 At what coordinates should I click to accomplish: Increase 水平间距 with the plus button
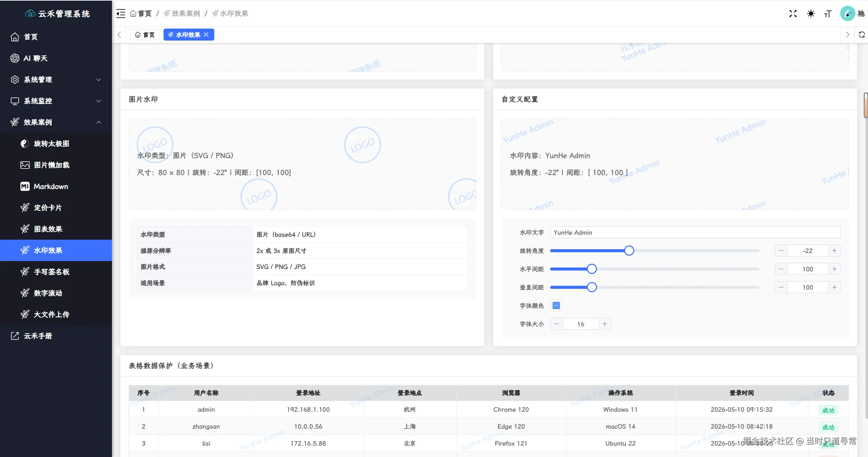834,269
